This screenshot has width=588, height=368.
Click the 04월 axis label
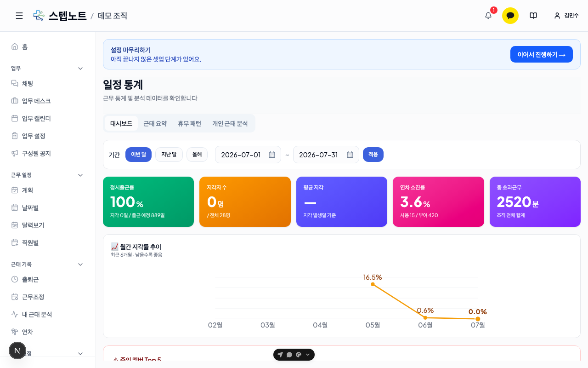tap(320, 325)
